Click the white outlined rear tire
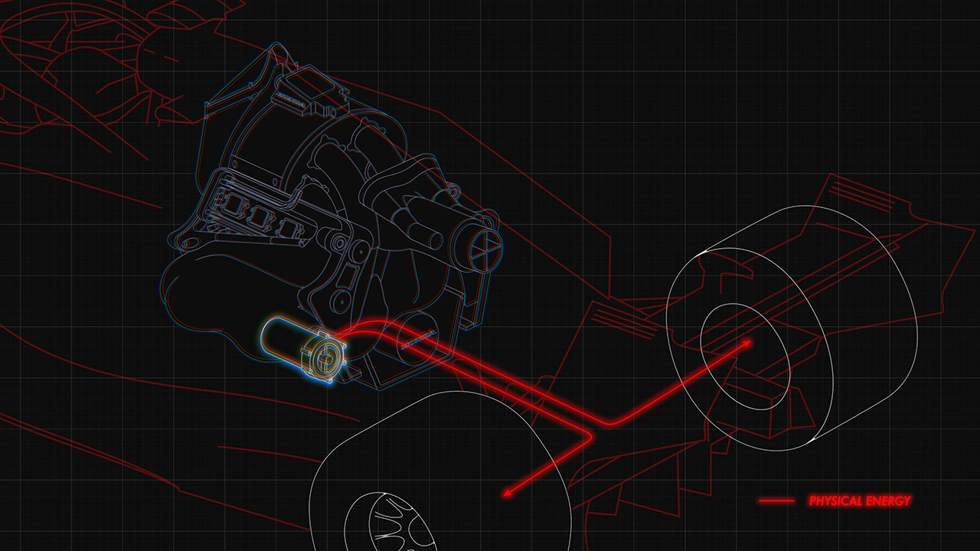Viewport: 980px width, 551px height. click(x=792, y=327)
